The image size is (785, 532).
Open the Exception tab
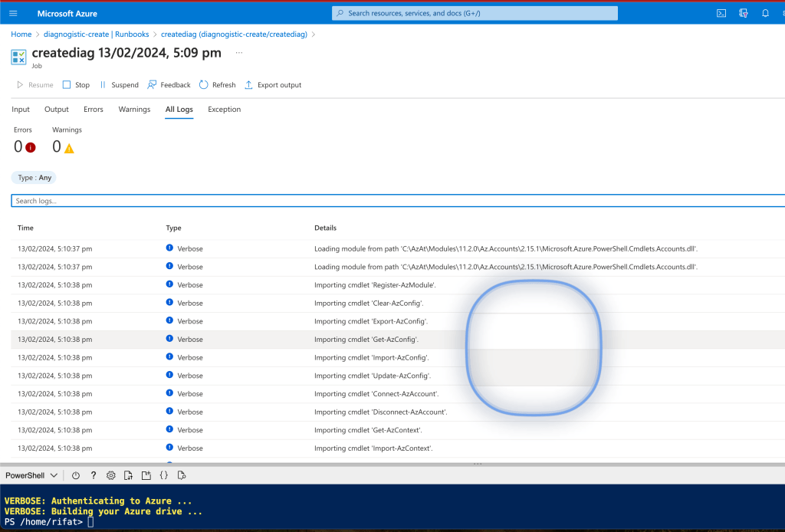(225, 109)
